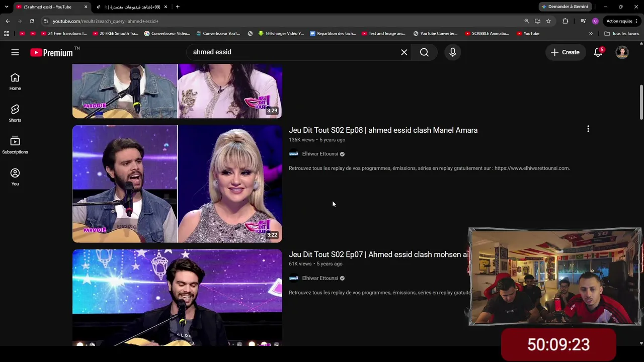Viewport: 644px width, 362px height.
Task: Click the page vertical scrollbar thumb
Action: [641, 103]
